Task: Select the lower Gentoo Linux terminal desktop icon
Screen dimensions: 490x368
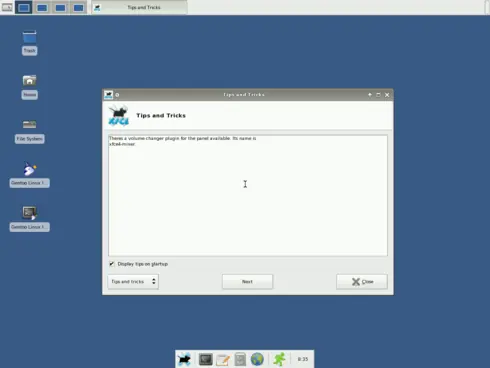Action: (x=29, y=219)
